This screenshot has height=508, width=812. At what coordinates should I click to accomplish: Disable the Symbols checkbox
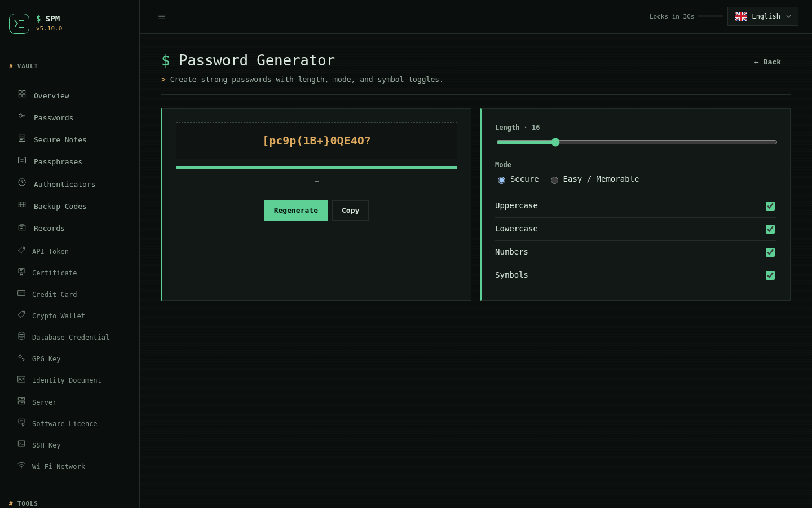click(770, 275)
